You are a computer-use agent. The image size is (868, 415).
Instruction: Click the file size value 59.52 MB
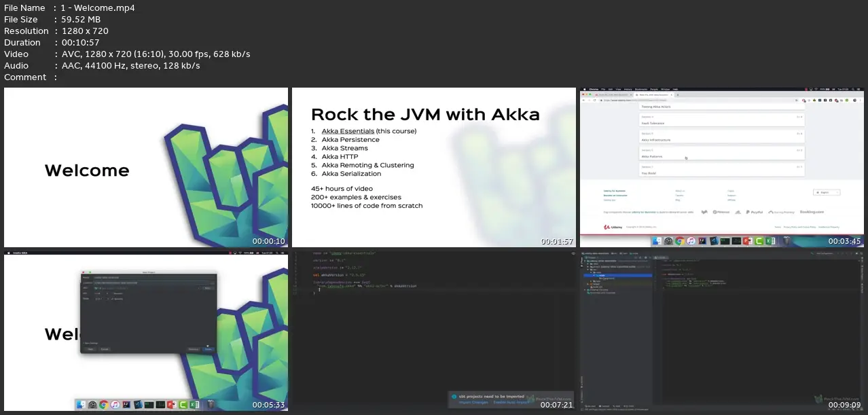(x=81, y=20)
